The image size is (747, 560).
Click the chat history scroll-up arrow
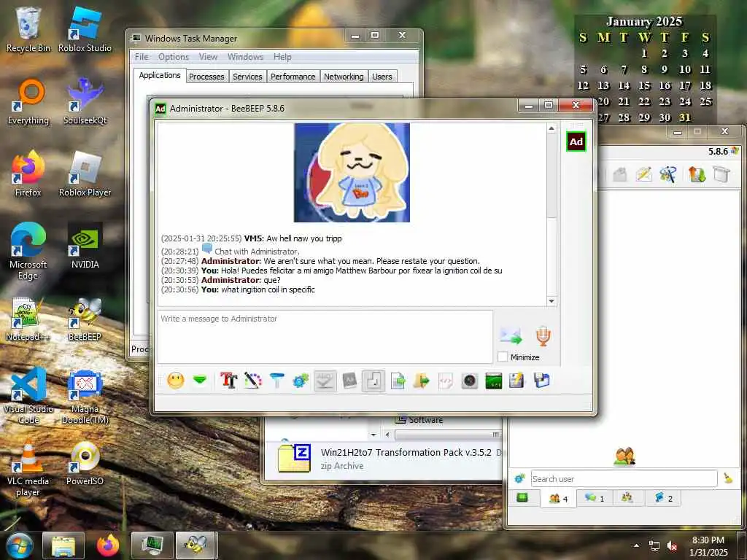tap(551, 128)
